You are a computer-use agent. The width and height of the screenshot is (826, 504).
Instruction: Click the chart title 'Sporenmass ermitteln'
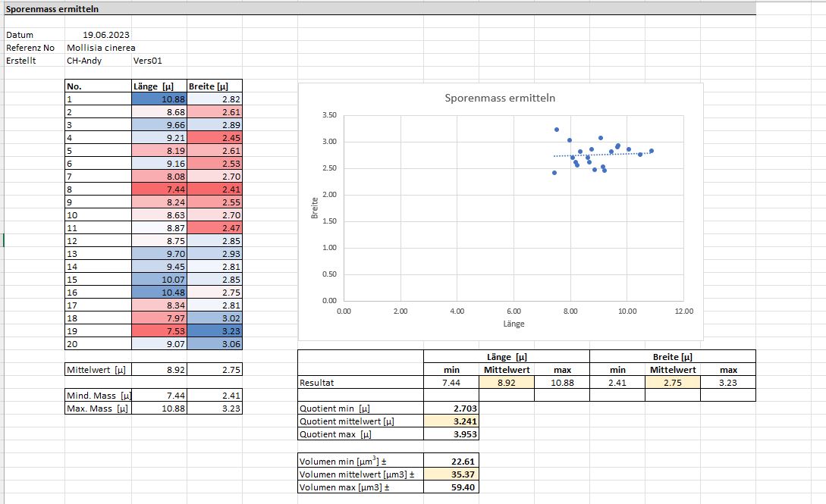(500, 98)
